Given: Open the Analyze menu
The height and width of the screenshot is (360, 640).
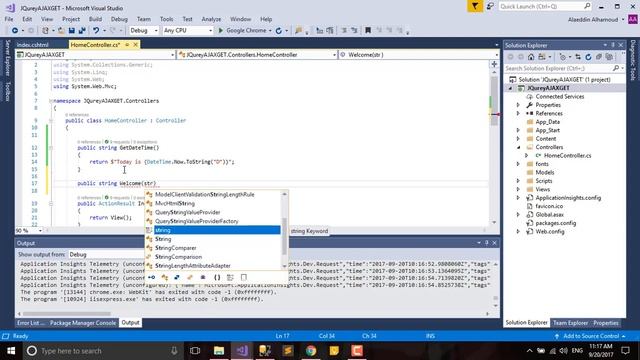Looking at the screenshot, I should tap(211, 19).
